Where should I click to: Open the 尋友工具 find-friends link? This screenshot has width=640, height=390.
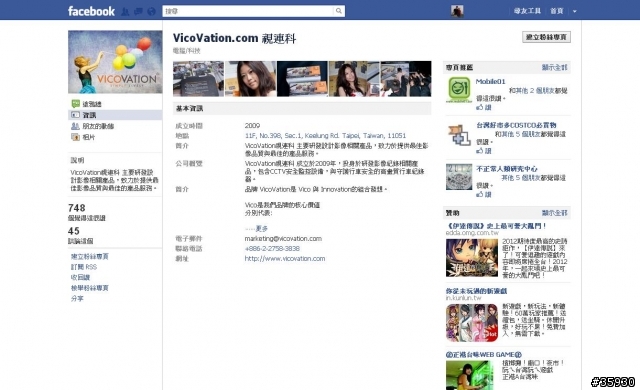click(527, 11)
